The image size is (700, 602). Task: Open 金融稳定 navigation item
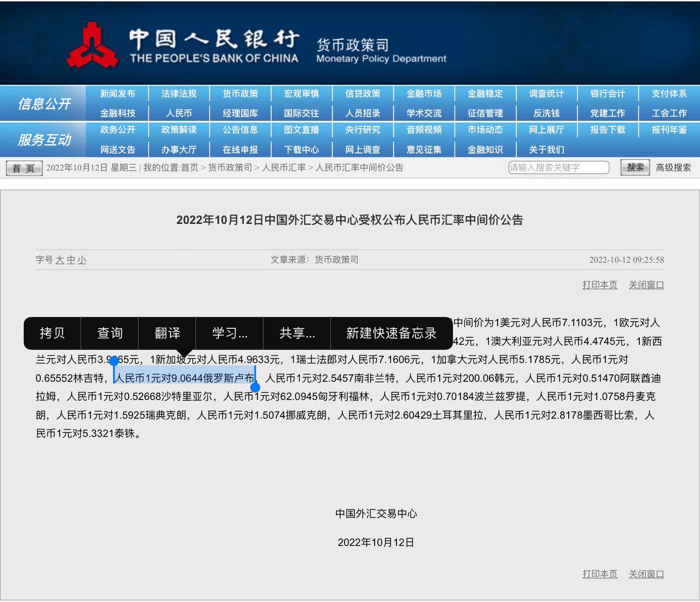pyautogui.click(x=485, y=94)
